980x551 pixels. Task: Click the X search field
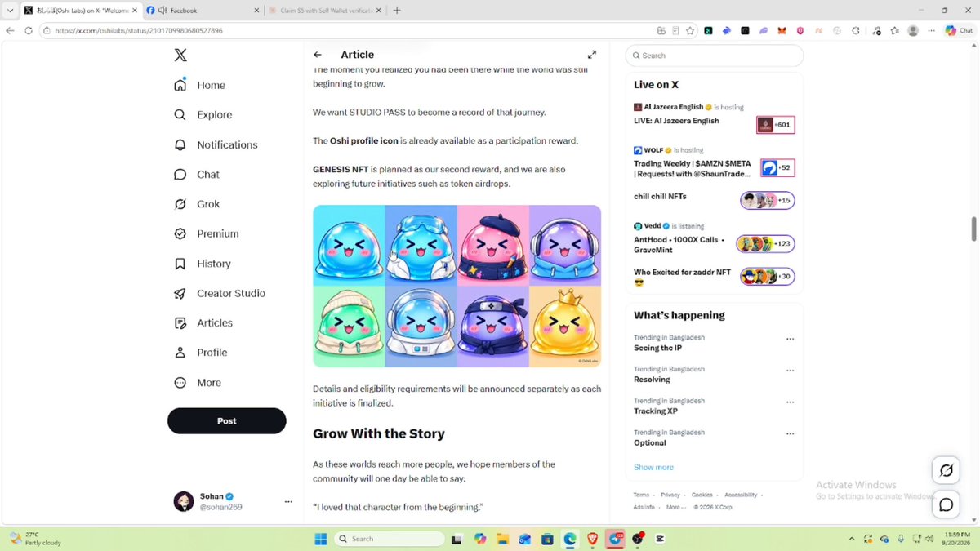tap(715, 56)
